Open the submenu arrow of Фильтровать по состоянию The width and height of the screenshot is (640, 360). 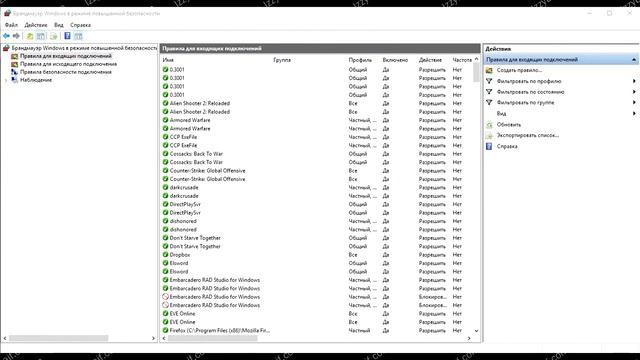tap(634, 92)
